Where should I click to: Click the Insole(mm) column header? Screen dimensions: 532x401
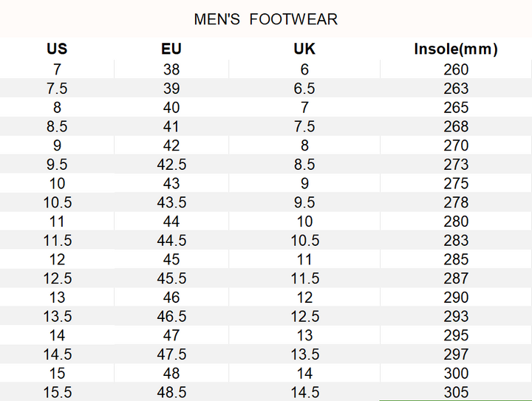(456, 49)
